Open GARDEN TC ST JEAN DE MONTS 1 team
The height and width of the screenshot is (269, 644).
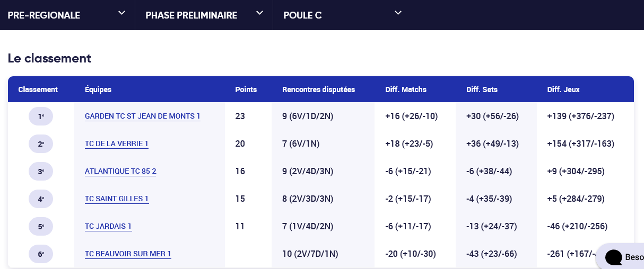[142, 116]
